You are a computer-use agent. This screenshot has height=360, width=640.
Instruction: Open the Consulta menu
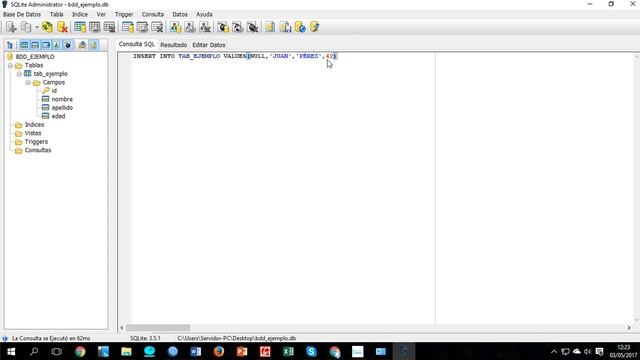point(153,14)
